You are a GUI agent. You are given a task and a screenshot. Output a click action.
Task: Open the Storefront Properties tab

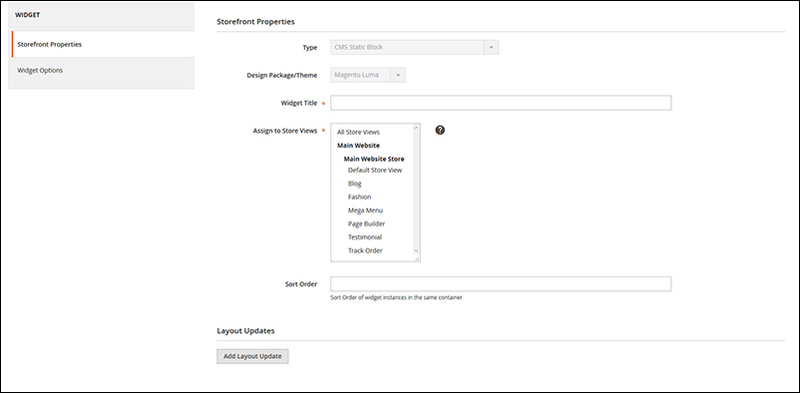coord(103,44)
